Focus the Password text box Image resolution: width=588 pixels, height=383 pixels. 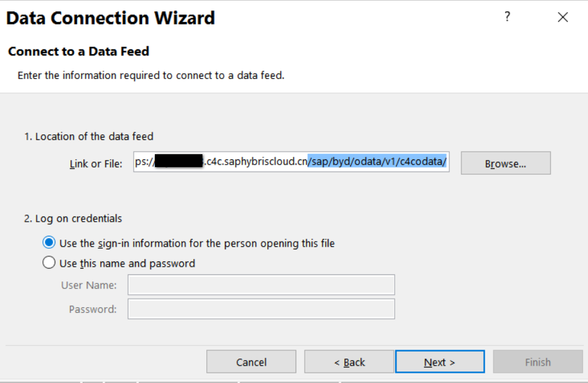[x=262, y=308]
